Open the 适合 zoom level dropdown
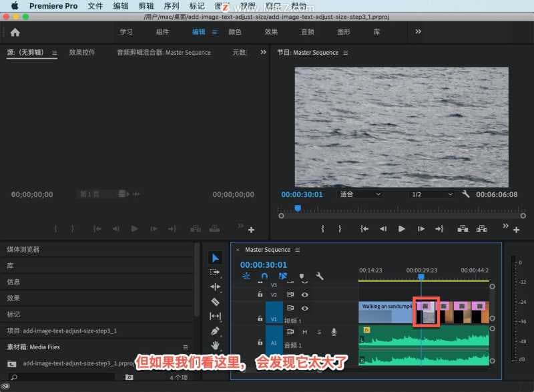The image size is (534, 392). tap(360, 194)
